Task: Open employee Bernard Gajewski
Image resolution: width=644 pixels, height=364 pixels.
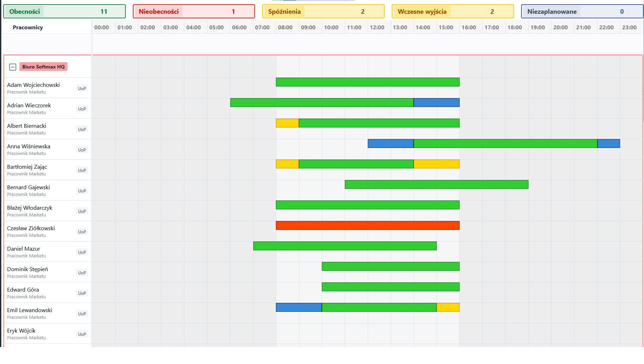Action: point(28,187)
